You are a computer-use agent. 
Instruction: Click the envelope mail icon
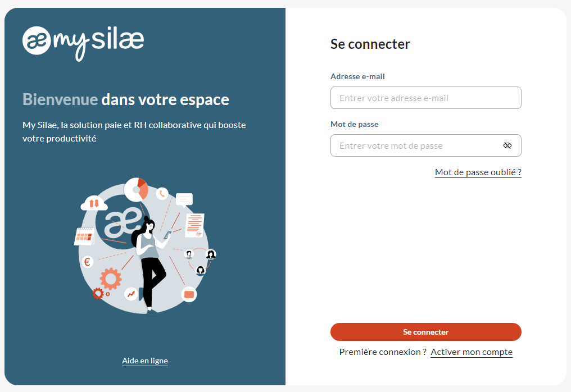(189, 294)
